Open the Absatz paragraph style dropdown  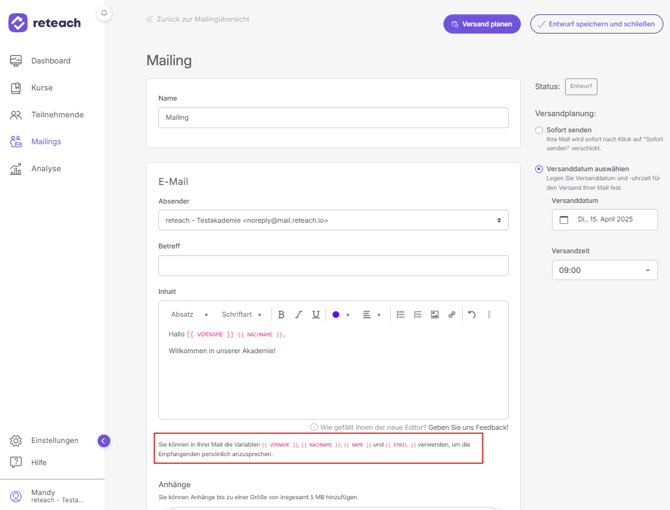tap(189, 315)
